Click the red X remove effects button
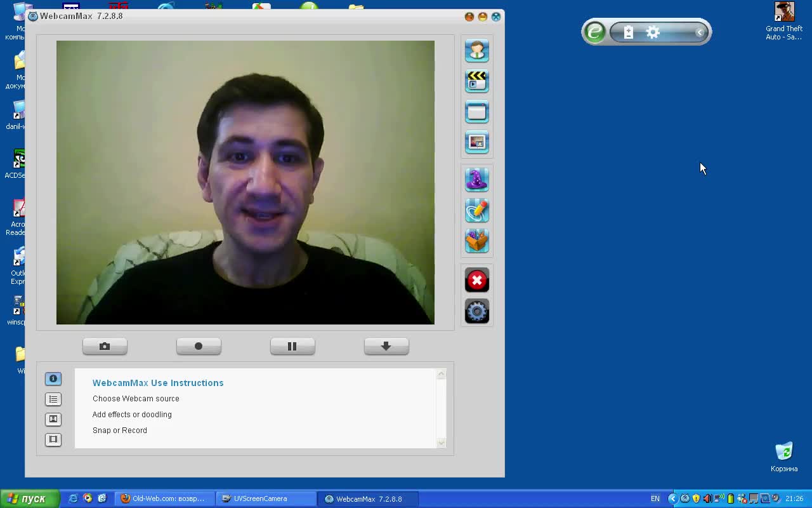This screenshot has width=812, height=508. pyautogui.click(x=476, y=281)
